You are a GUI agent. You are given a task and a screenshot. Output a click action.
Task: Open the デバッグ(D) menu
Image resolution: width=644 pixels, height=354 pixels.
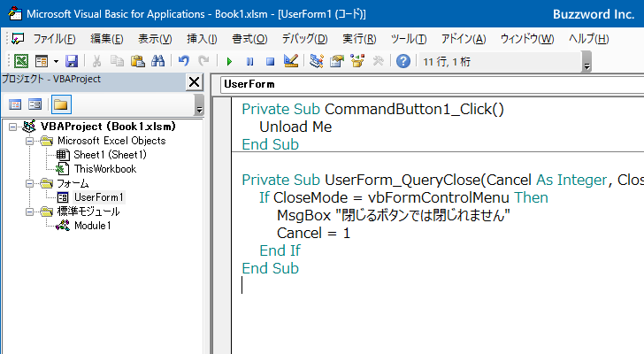click(x=304, y=39)
